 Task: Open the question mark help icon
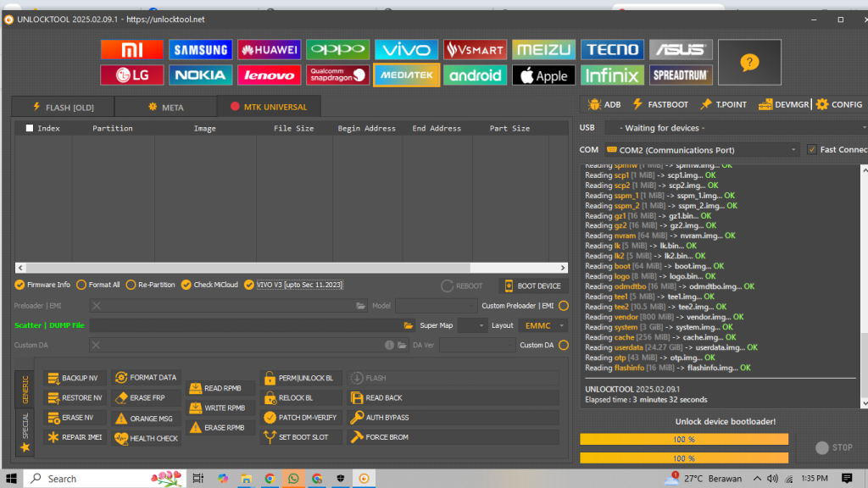(x=749, y=63)
